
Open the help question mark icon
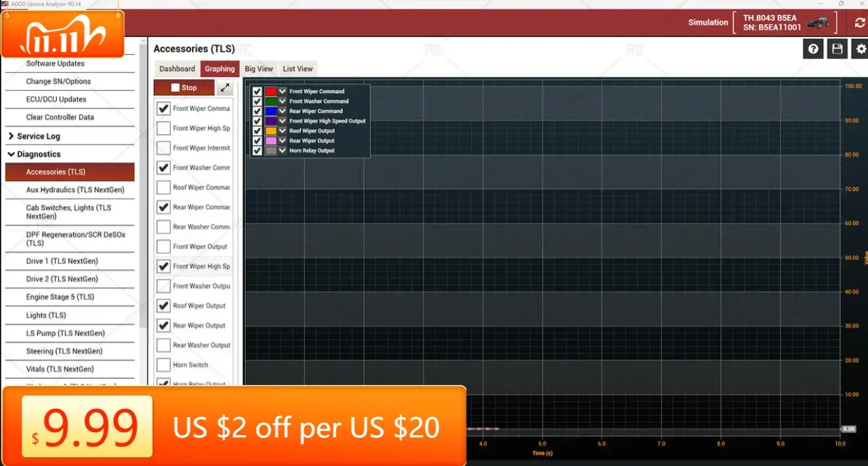[x=813, y=49]
